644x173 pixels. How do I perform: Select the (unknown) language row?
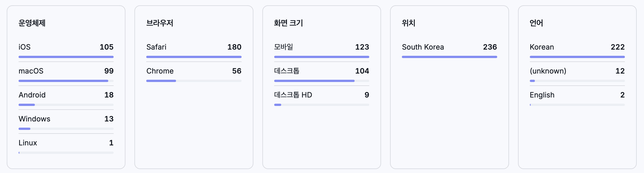577,71
